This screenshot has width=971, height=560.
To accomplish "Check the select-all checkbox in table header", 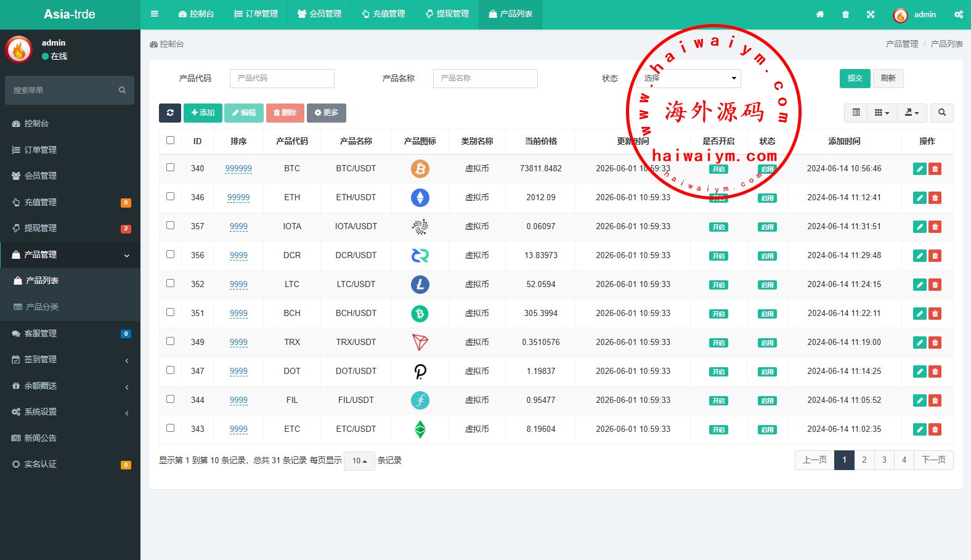I will point(170,140).
